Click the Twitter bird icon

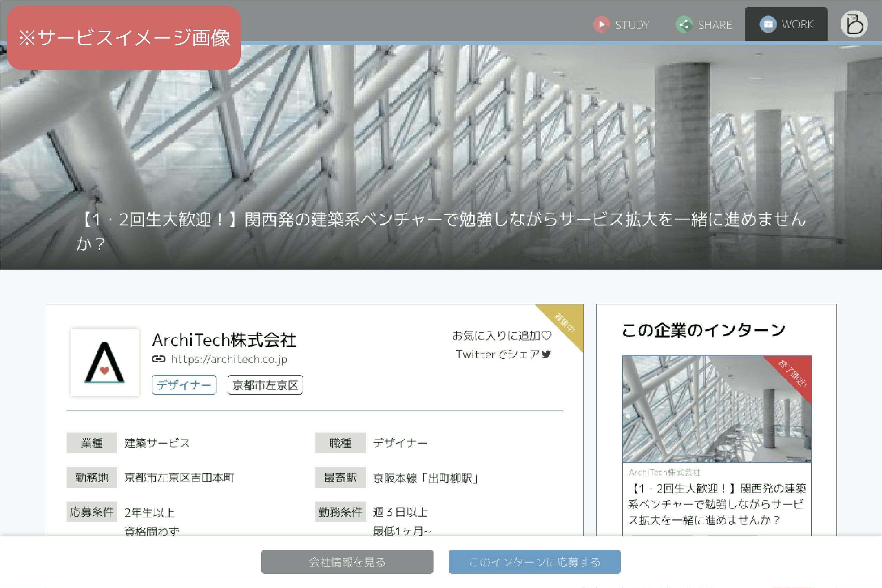pos(546,354)
